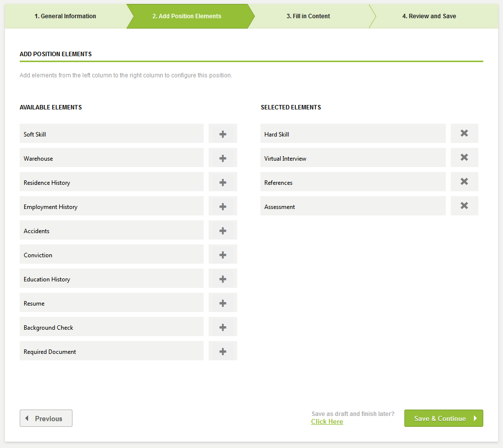503x448 pixels.
Task: Remove Virtual Interview from selected elements
Action: [x=464, y=158]
